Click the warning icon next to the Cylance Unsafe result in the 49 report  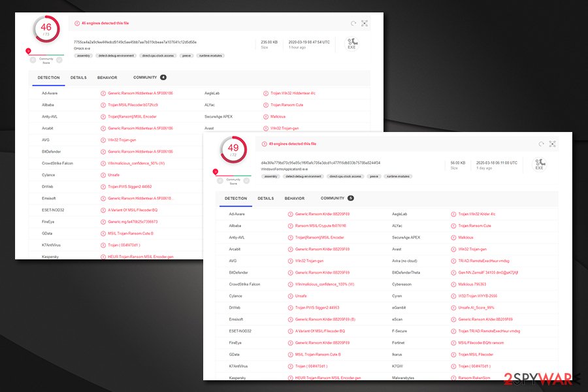[290, 296]
